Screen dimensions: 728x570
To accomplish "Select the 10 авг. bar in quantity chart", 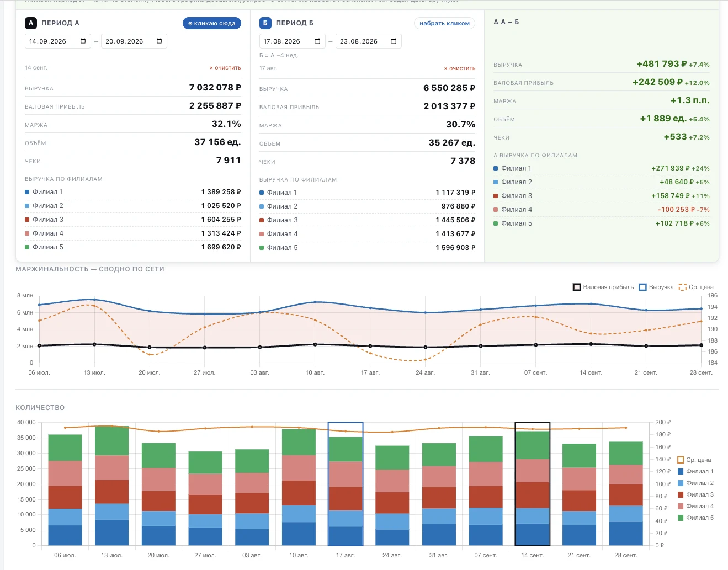I will pyautogui.click(x=299, y=487).
